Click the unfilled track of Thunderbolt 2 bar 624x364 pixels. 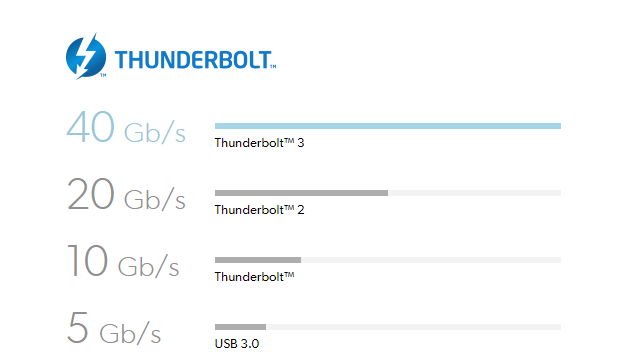click(474, 193)
